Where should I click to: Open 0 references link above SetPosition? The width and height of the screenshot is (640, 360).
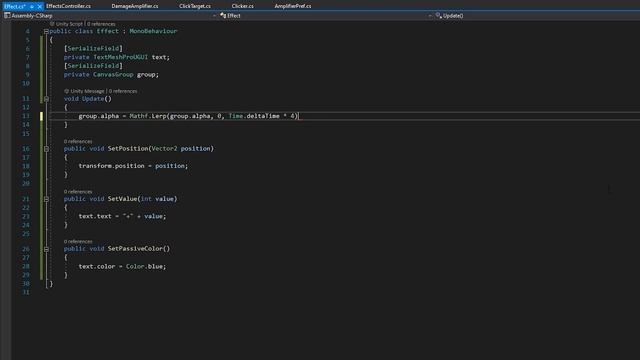pyautogui.click(x=78, y=141)
